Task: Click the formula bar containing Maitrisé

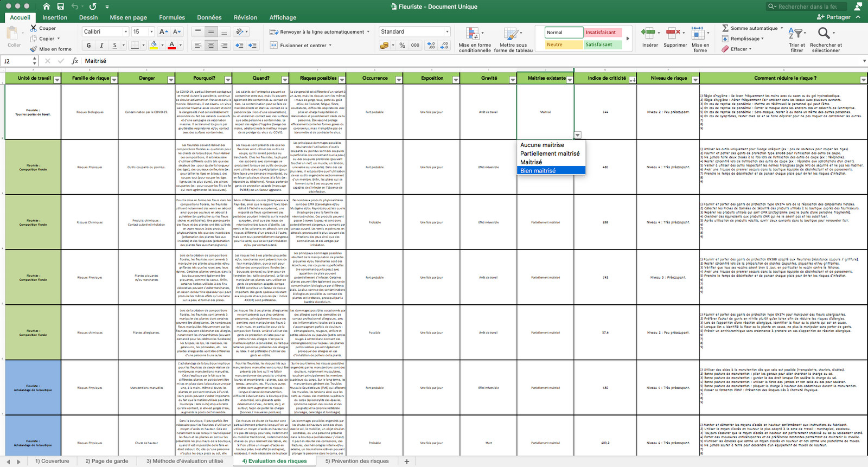Action: pos(472,61)
